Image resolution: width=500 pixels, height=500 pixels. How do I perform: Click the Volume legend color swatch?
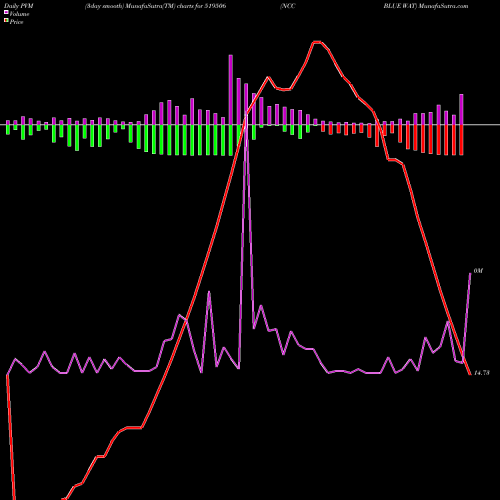(6, 13)
